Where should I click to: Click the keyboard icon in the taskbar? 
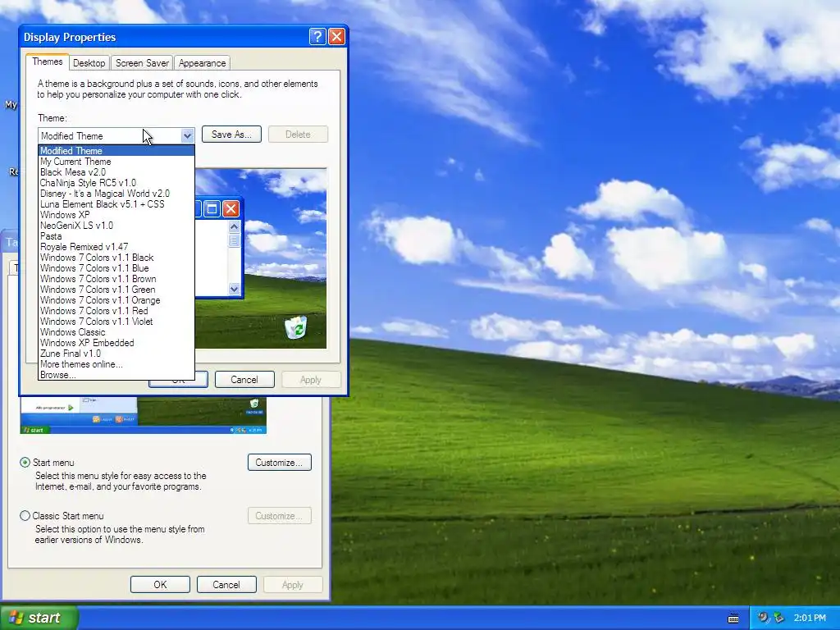[x=733, y=619]
